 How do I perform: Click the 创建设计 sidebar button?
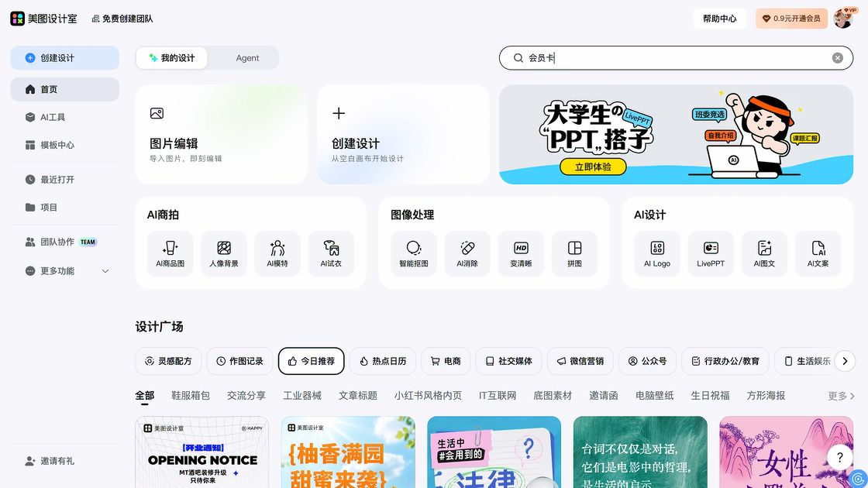(x=65, y=58)
